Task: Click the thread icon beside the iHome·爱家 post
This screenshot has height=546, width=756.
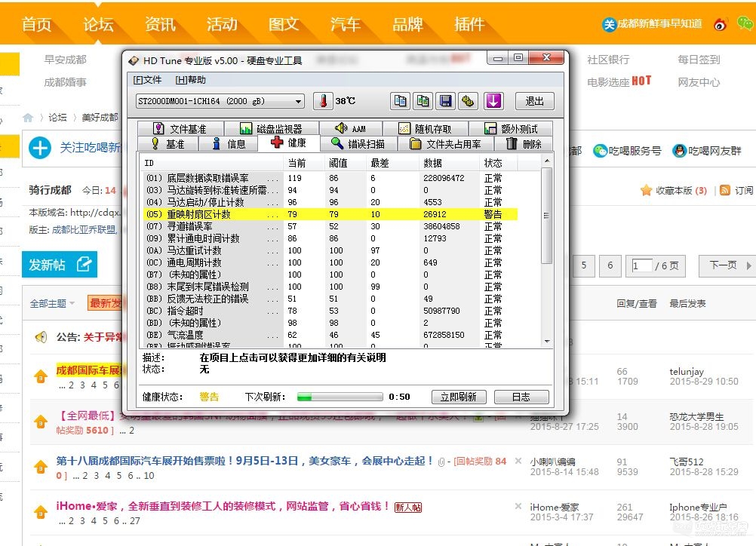Action: [41, 512]
